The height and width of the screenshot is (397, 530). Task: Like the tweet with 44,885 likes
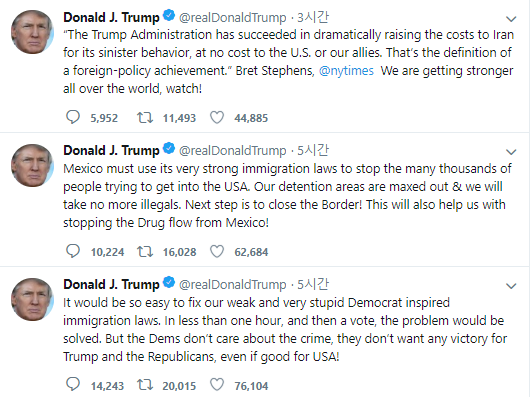pyautogui.click(x=217, y=118)
